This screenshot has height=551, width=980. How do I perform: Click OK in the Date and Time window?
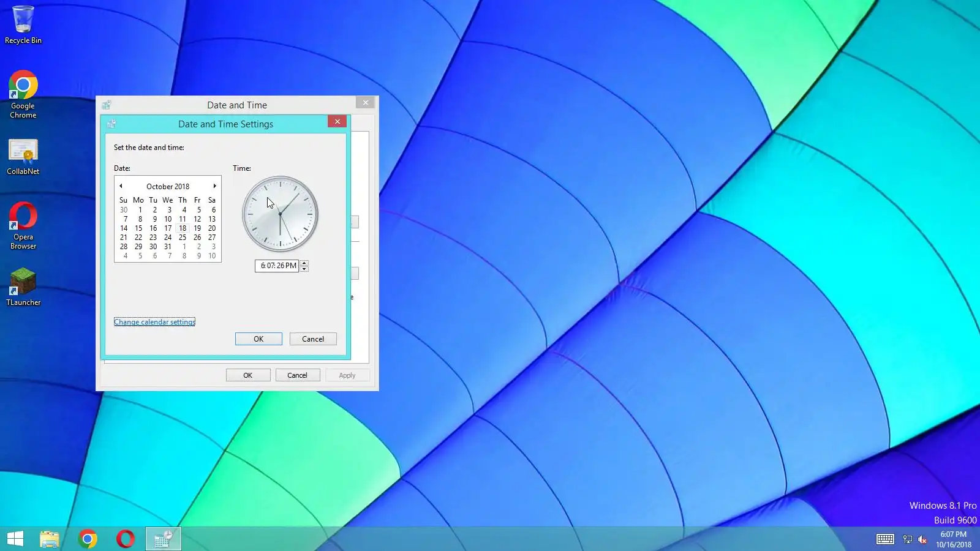coord(248,375)
